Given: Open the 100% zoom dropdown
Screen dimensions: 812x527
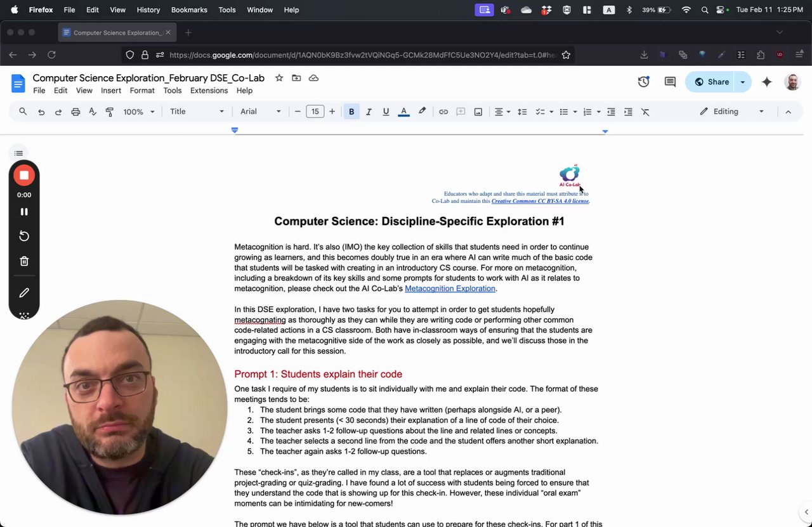Looking at the screenshot, I should 139,112.
